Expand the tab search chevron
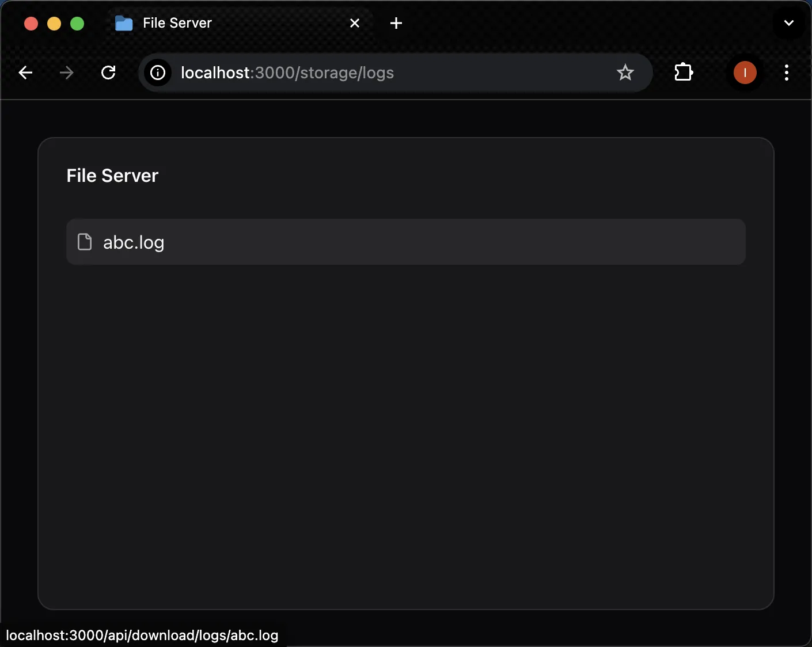Viewport: 812px width, 647px height. [788, 23]
